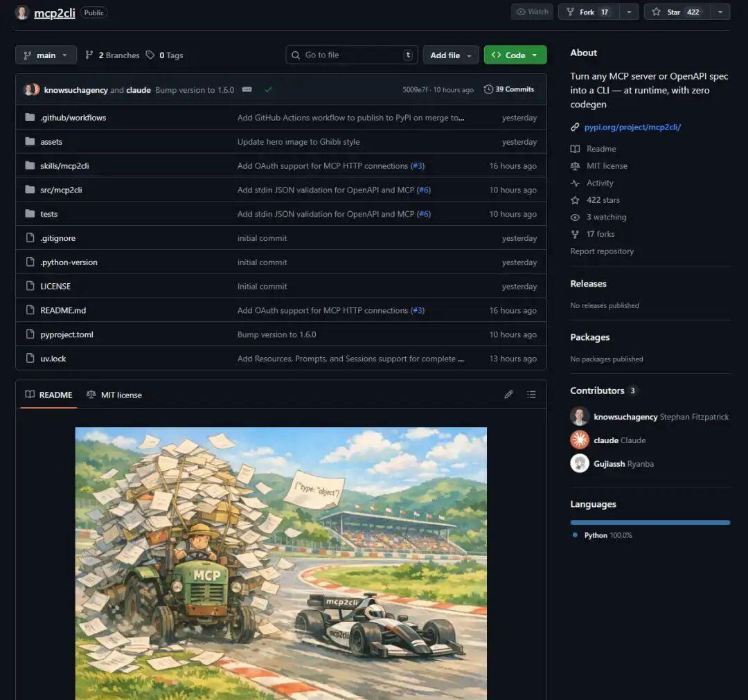Screen dimensions: 748x700
Task: Click the link icon beside pypi.org URL
Action: [576, 127]
